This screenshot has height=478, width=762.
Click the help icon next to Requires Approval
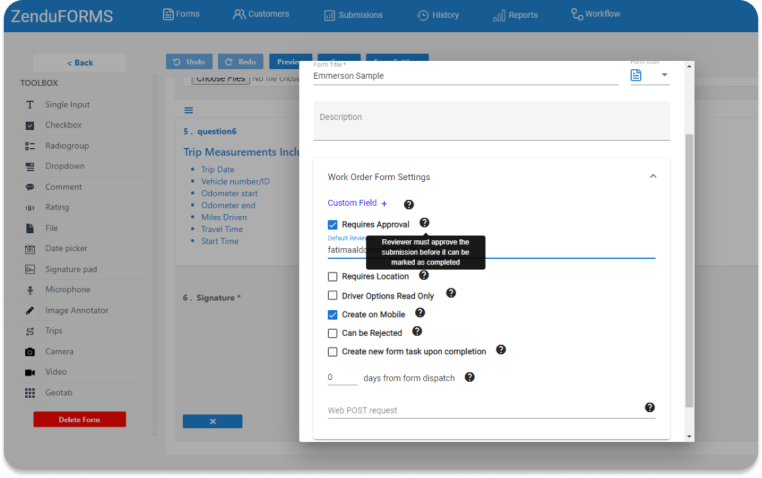(424, 222)
